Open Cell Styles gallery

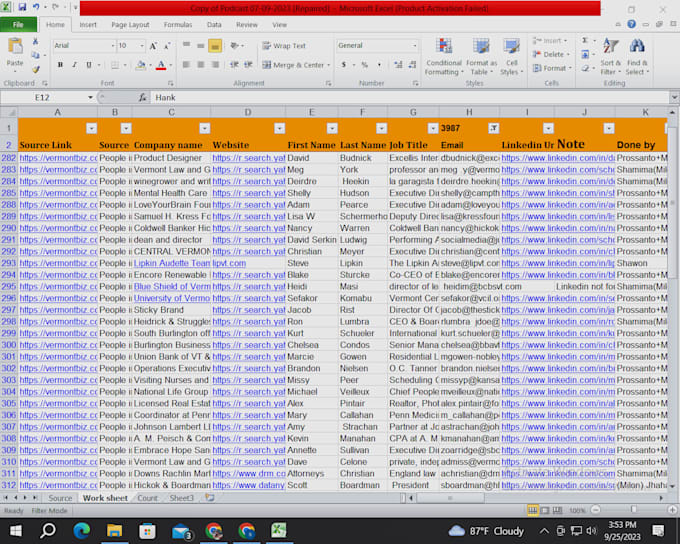point(512,57)
